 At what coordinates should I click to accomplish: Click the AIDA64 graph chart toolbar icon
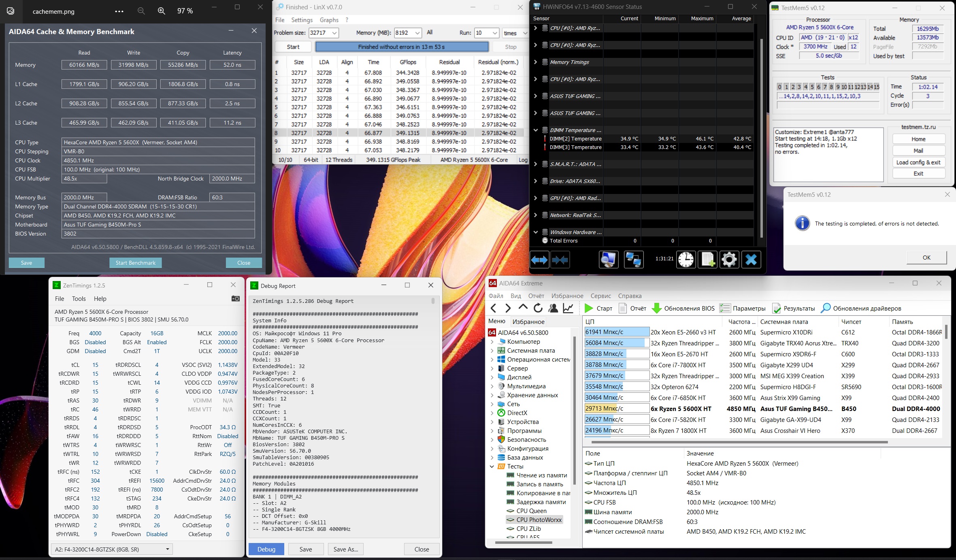(568, 308)
